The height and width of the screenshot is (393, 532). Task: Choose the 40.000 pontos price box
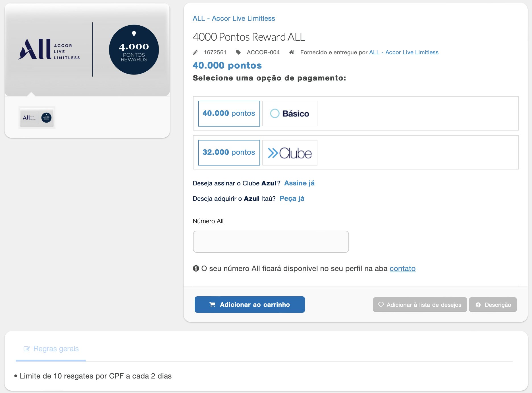[x=229, y=113]
